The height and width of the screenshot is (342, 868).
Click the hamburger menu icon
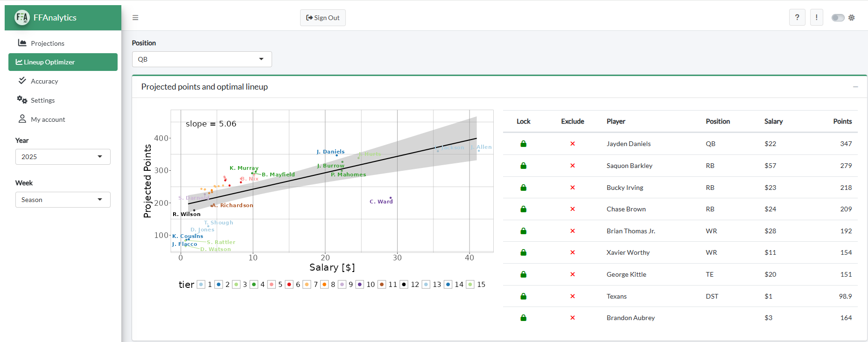[x=135, y=18]
